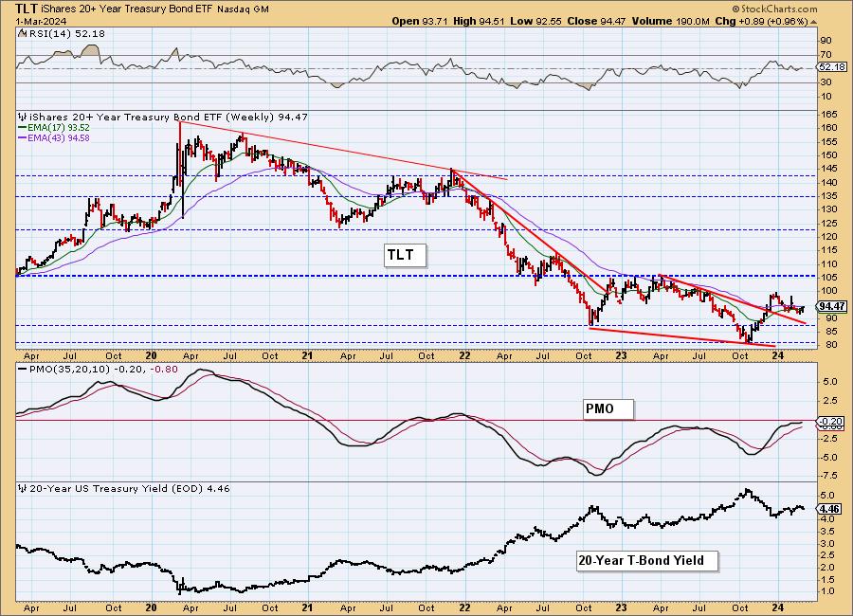Click the chart-type icon beside RSI(14) label
This screenshot has height=616, width=853.
[x=22, y=33]
